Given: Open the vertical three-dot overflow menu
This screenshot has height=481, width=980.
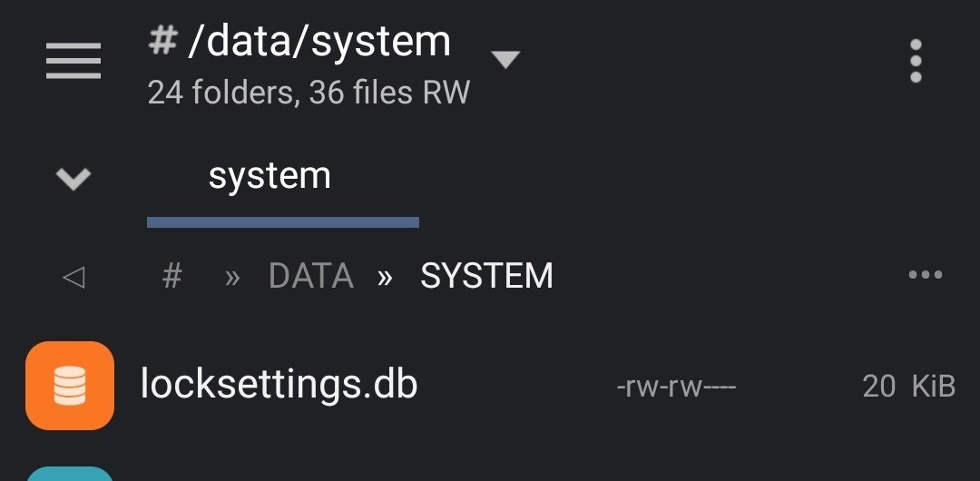Looking at the screenshot, I should (x=916, y=61).
